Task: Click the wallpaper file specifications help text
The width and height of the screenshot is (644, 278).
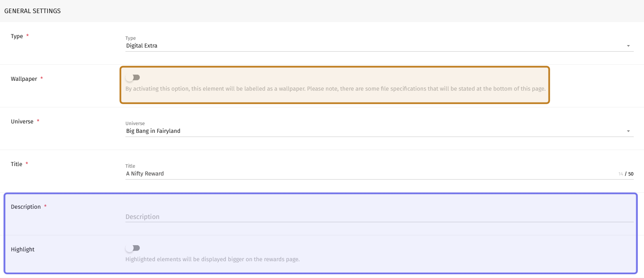Action: tap(335, 89)
